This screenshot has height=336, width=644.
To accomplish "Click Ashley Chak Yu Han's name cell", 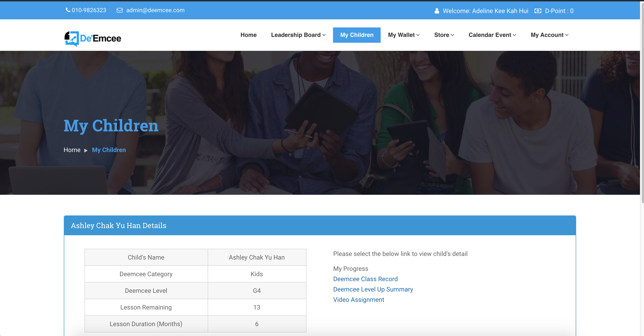I will tap(257, 257).
